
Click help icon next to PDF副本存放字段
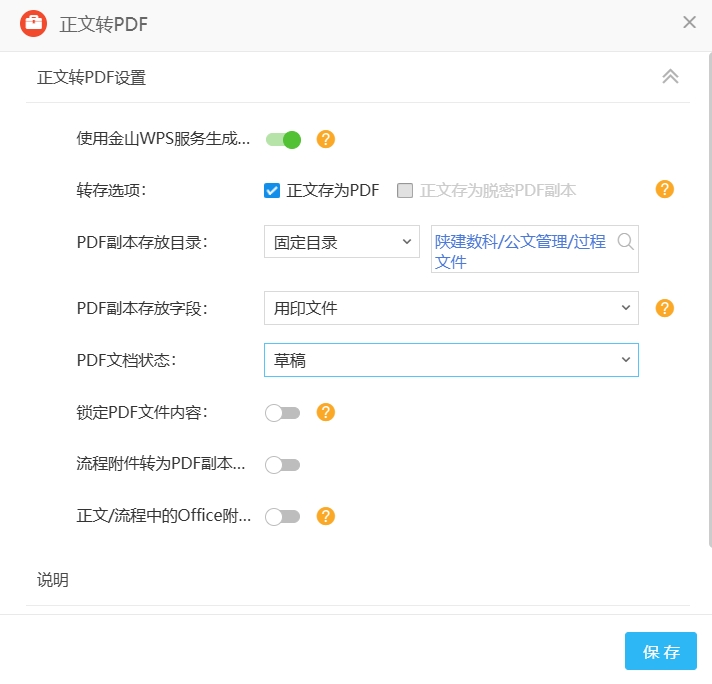pyautogui.click(x=665, y=308)
